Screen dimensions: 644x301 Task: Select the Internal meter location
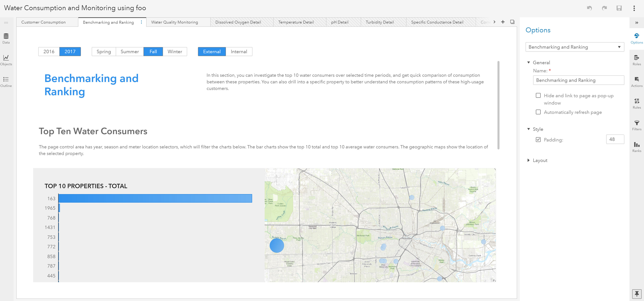(x=239, y=51)
